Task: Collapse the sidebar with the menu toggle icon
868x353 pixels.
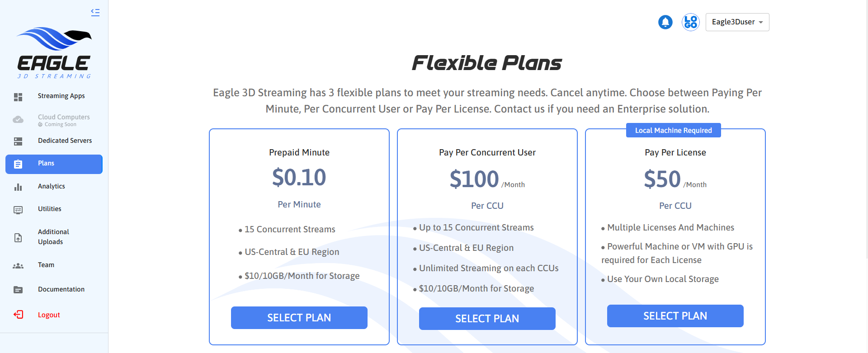Action: 95,12
